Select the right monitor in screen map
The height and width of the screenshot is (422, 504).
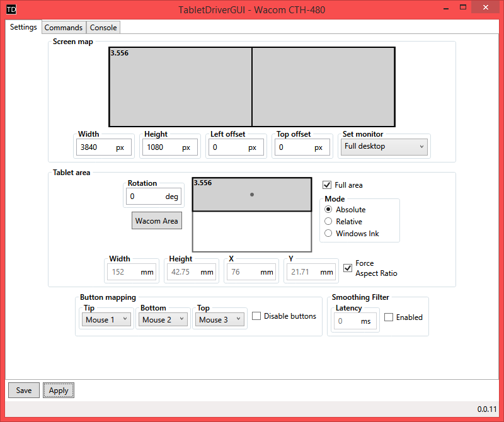click(x=324, y=87)
